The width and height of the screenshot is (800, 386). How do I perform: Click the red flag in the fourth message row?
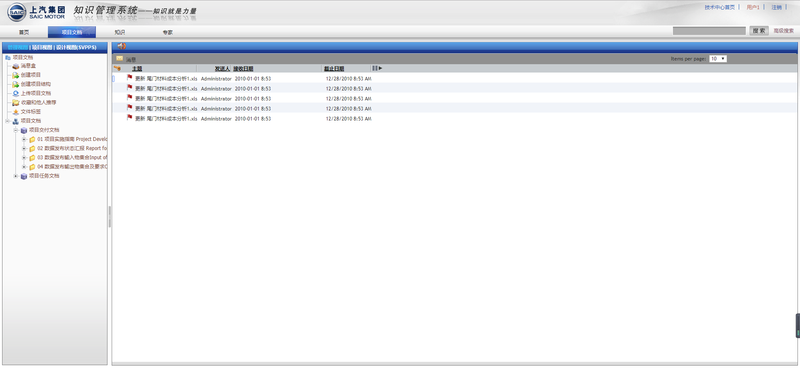130,108
